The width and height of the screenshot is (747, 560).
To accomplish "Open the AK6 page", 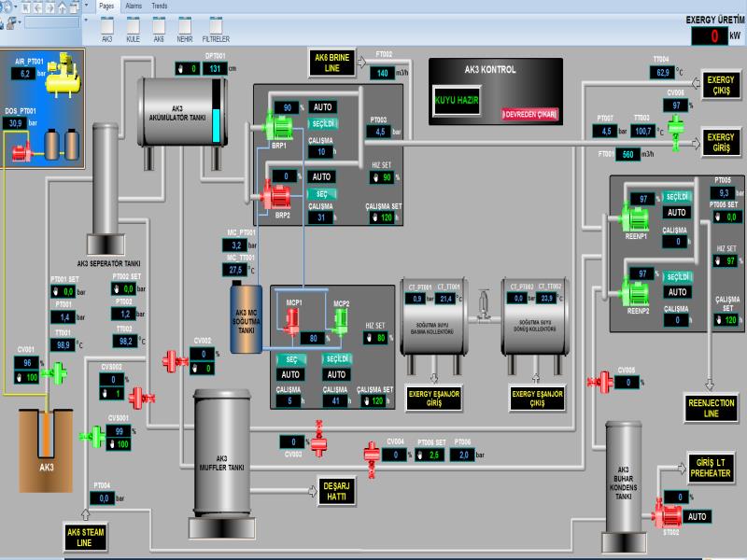I will pyautogui.click(x=159, y=30).
